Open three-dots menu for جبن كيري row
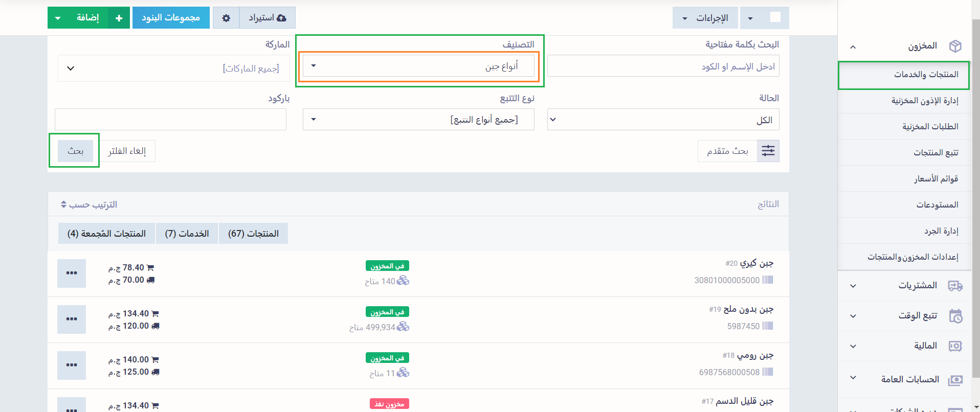The image size is (980, 412). click(72, 273)
